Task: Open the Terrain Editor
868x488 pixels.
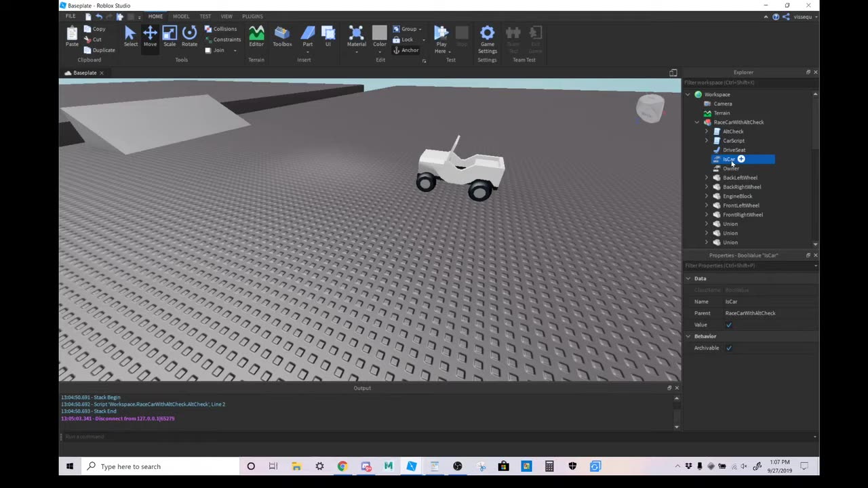Action: tap(256, 35)
